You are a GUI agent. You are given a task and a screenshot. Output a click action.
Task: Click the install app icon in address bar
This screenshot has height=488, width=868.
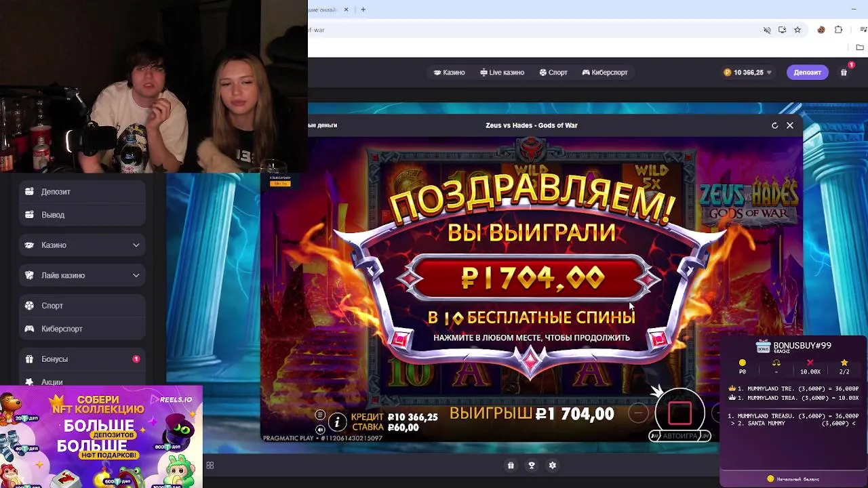tap(782, 30)
